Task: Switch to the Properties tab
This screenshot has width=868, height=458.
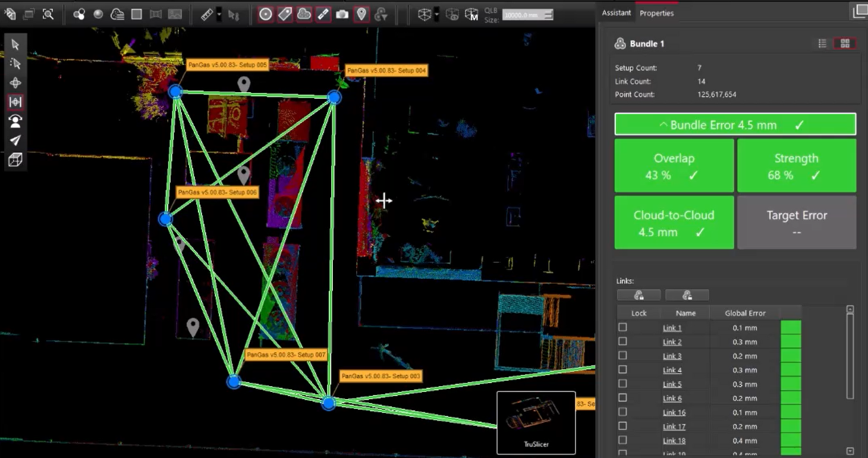Action: pos(656,13)
